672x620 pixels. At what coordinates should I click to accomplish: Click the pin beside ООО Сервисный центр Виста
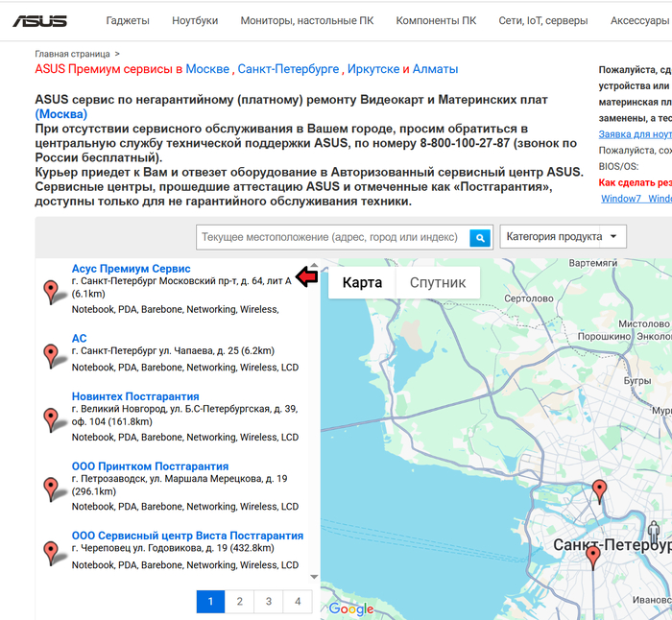52,552
